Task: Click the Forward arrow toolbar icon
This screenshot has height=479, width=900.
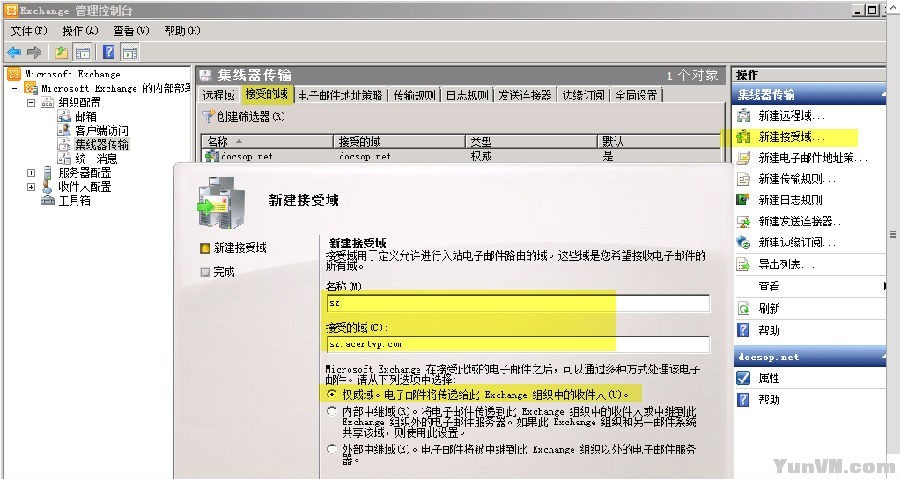Action: click(x=34, y=53)
